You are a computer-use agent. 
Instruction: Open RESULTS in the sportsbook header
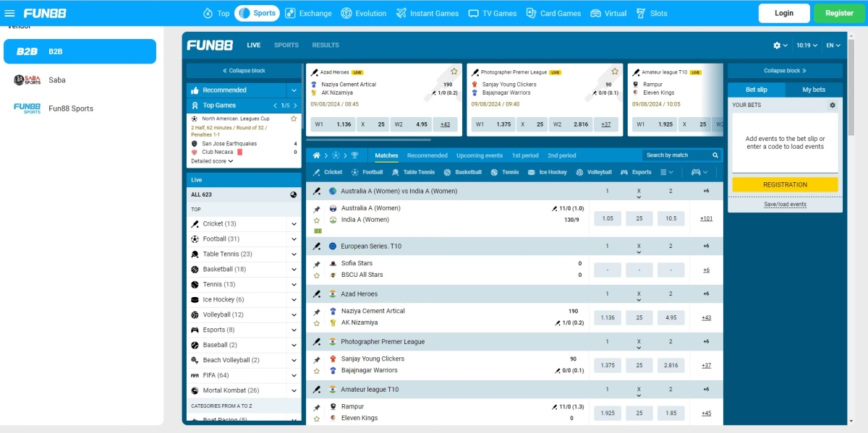[325, 45]
